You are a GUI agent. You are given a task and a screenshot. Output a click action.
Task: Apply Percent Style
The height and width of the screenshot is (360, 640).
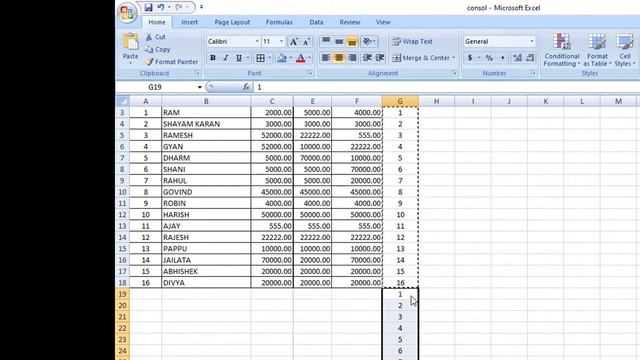[489, 58]
